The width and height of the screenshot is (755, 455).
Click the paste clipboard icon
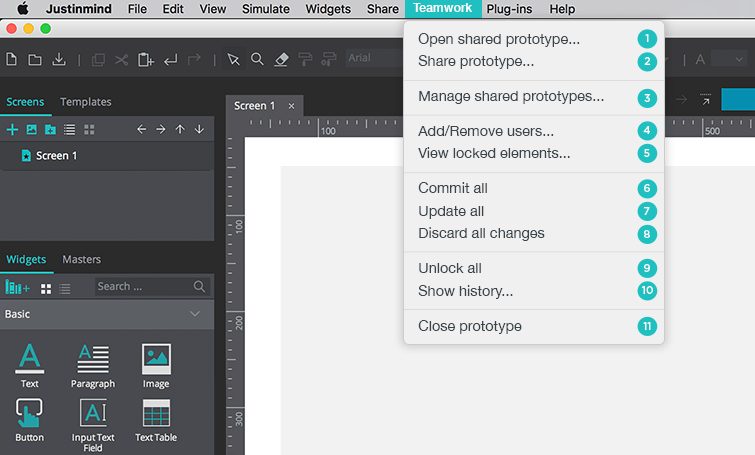[x=145, y=60]
